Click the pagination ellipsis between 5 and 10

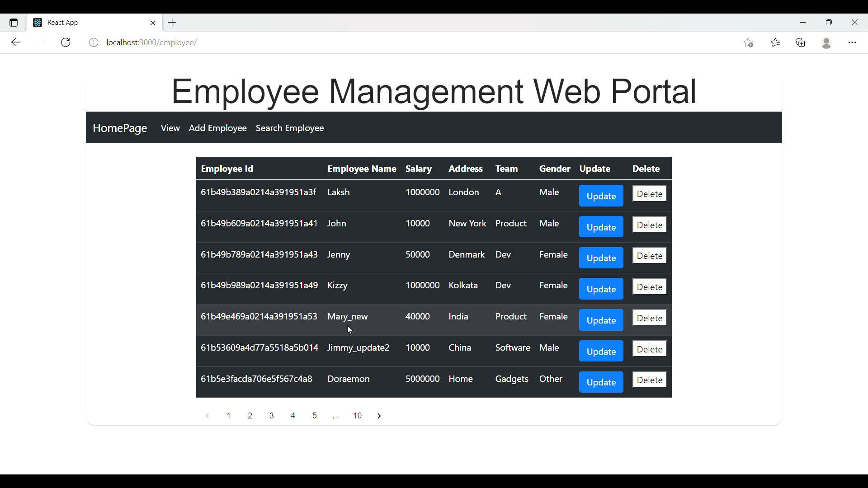coord(336,416)
